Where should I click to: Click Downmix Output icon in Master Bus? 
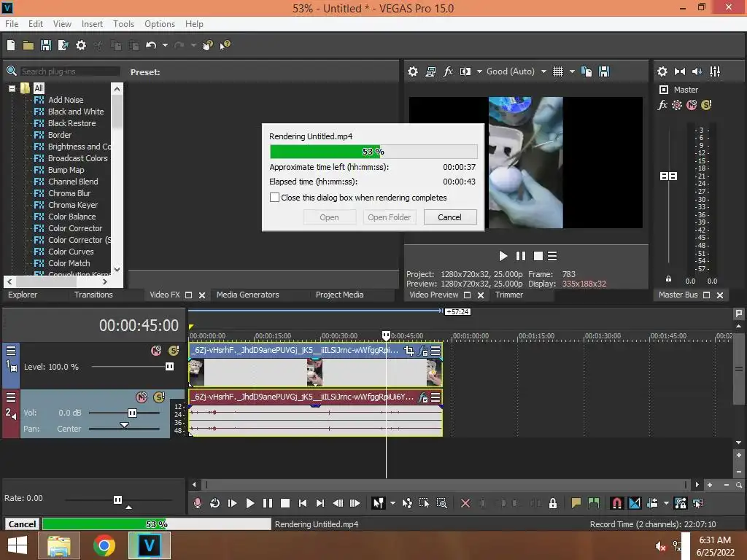680,71
